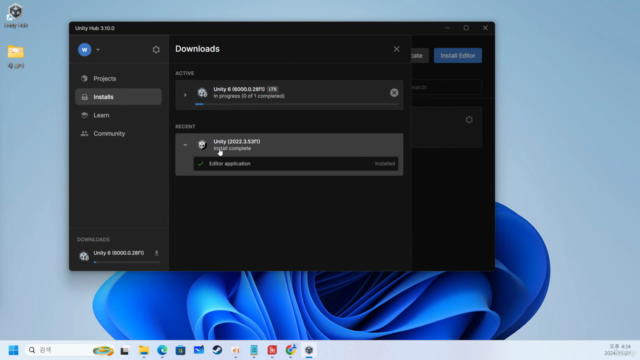Maximize the Unity Hub window

(466, 28)
